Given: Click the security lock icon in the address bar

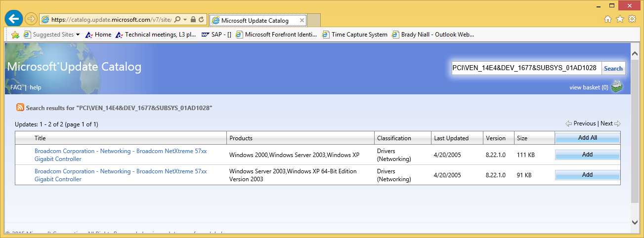Looking at the screenshot, I should pyautogui.click(x=193, y=20).
